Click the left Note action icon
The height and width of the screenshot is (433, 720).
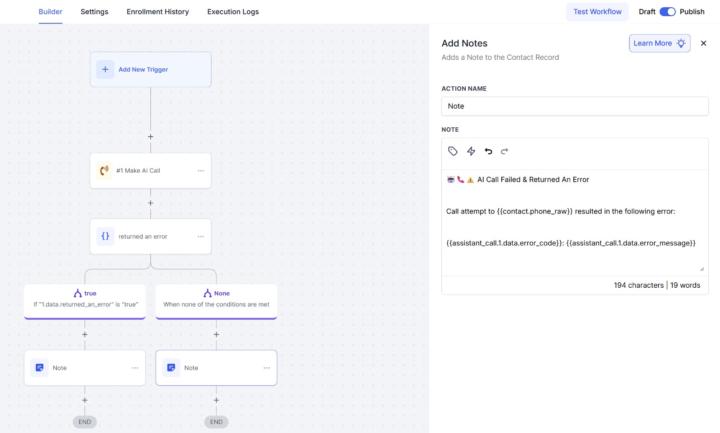point(39,367)
